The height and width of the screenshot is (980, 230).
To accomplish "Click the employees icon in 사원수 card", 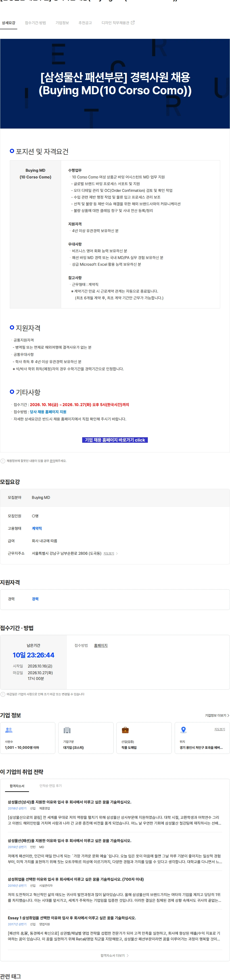I will coord(9,730).
